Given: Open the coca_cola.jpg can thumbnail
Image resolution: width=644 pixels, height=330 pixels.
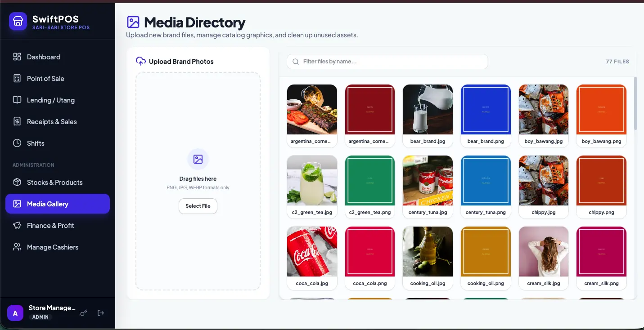Looking at the screenshot, I should tap(312, 251).
